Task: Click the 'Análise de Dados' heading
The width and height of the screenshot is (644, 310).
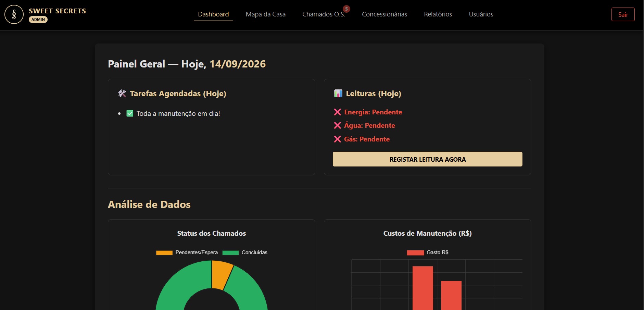Action: 149,204
